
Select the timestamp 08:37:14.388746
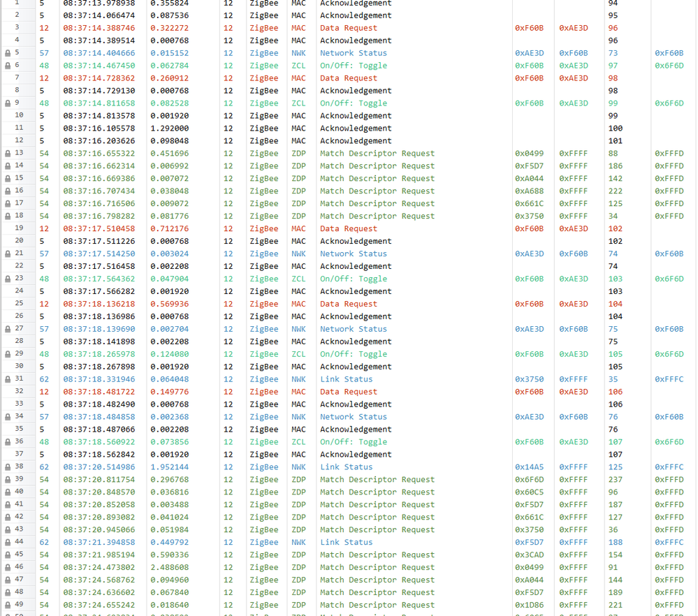pos(99,28)
